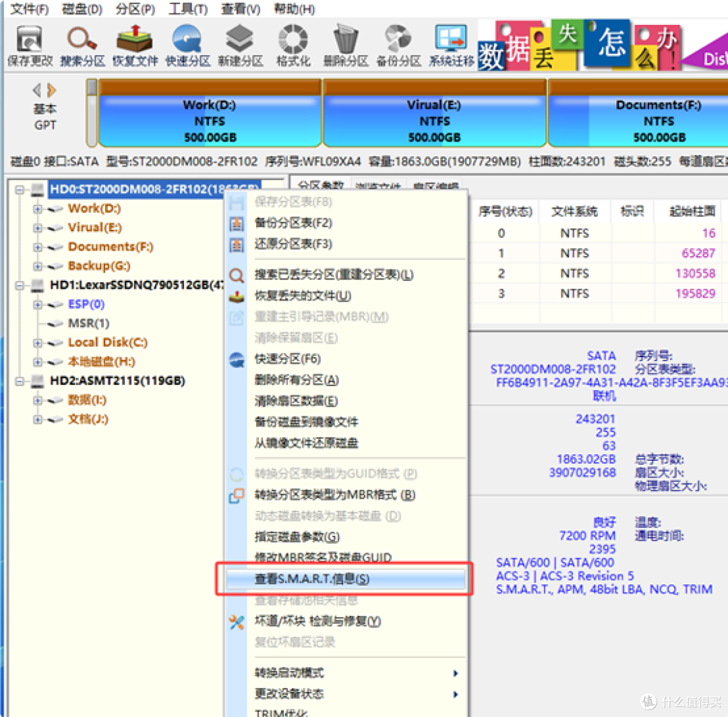The height and width of the screenshot is (717, 728).
Task: Collapse the HD1 LexarSSD disk node
Action: pyautogui.click(x=20, y=286)
